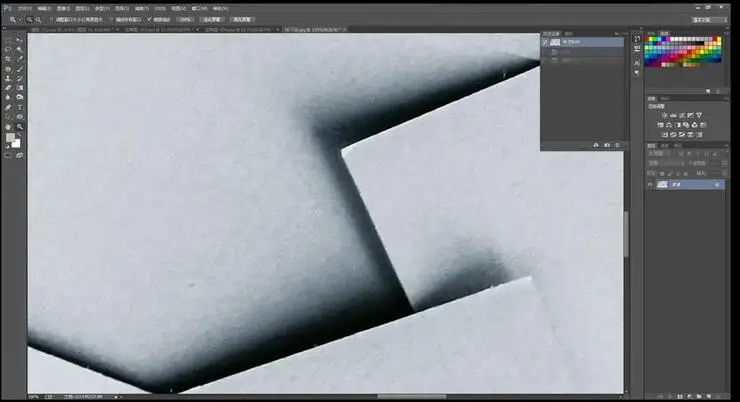Swap foreground and background colors
The height and width of the screenshot is (402, 740).
click(x=19, y=135)
